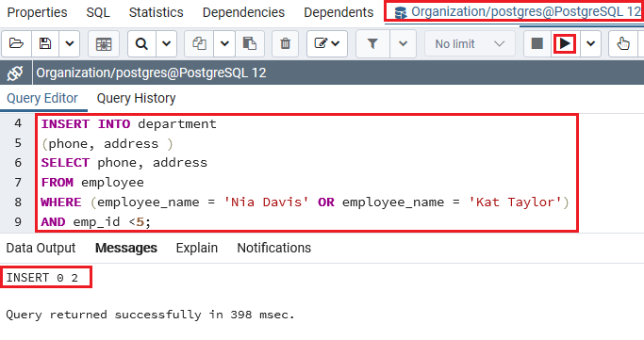Click the connection status plug icon

click(15, 73)
